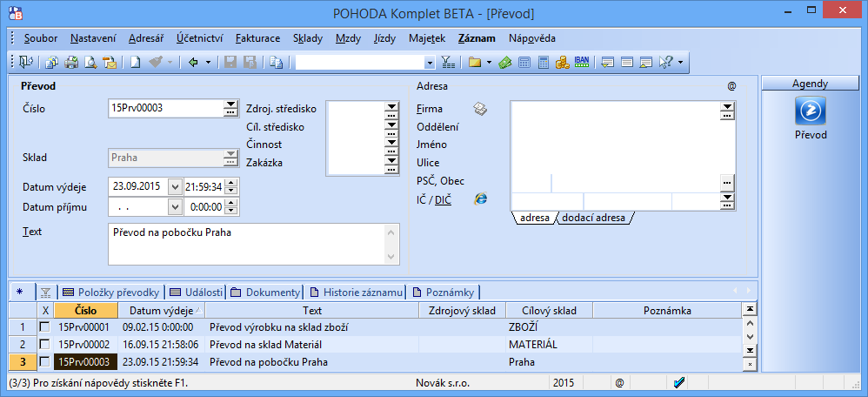Tick the X checkbox for row 15Prv00003
Viewport: 868px width, 397px height.
click(x=45, y=362)
